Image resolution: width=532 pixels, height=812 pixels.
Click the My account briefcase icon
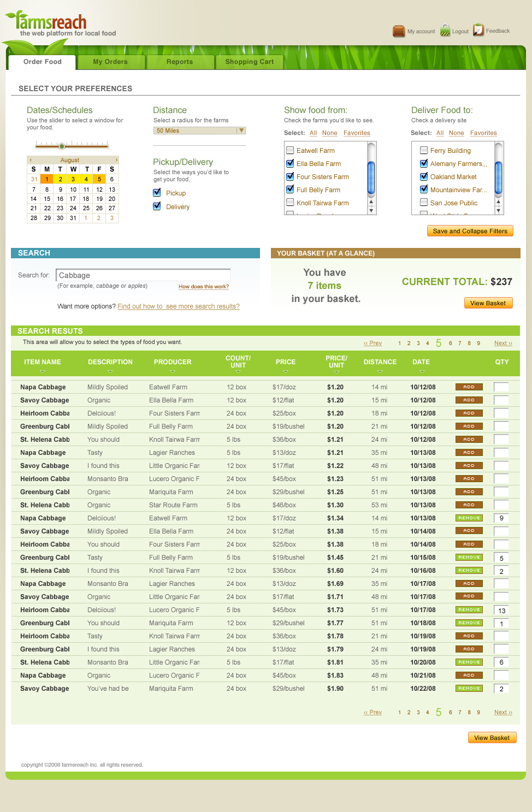click(x=399, y=31)
